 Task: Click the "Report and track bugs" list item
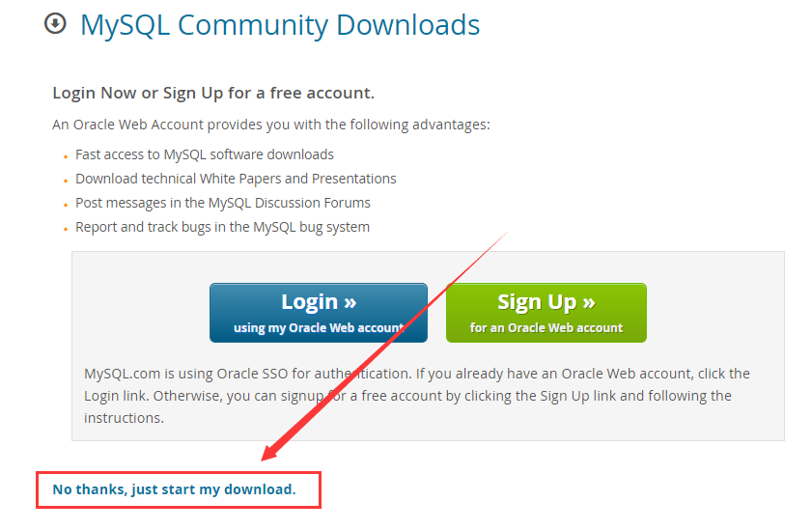tap(223, 227)
